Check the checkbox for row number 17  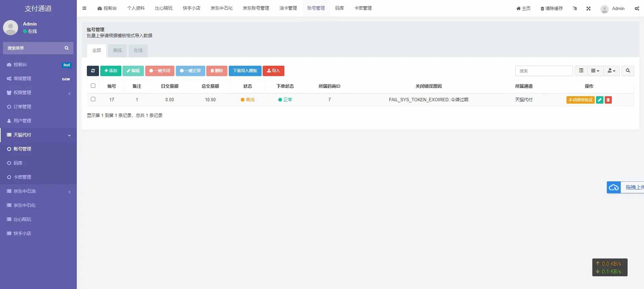click(93, 99)
